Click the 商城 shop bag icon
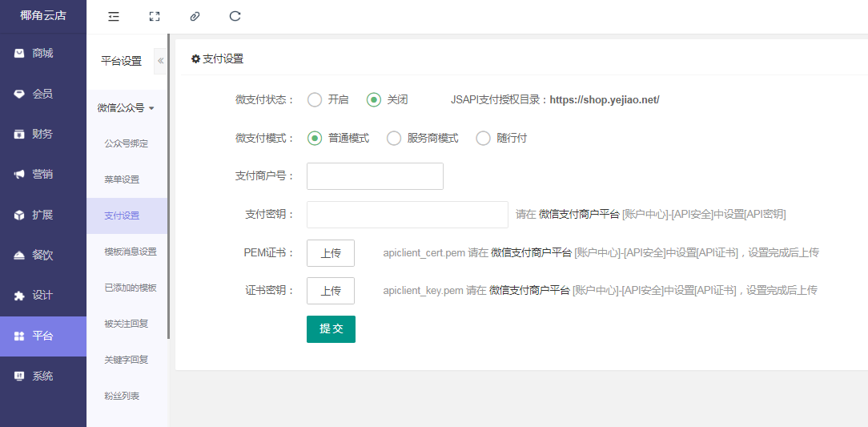 19,53
